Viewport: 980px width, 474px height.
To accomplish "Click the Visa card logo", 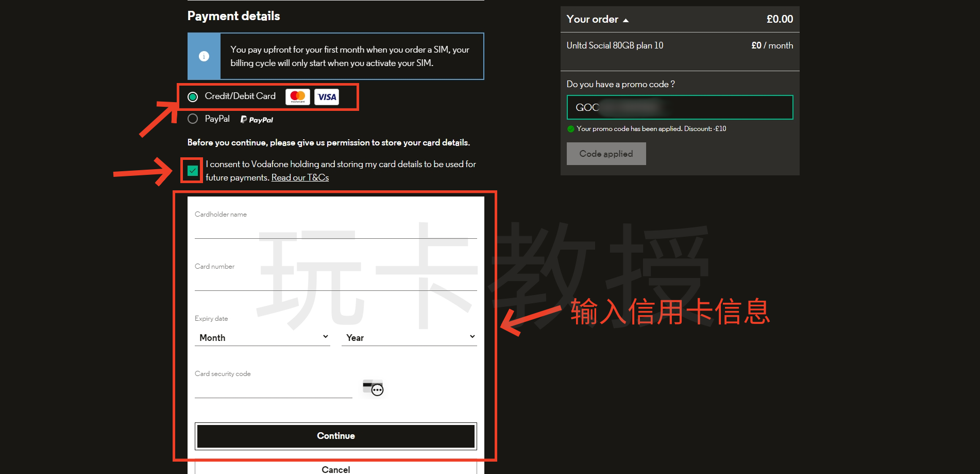I will (327, 97).
